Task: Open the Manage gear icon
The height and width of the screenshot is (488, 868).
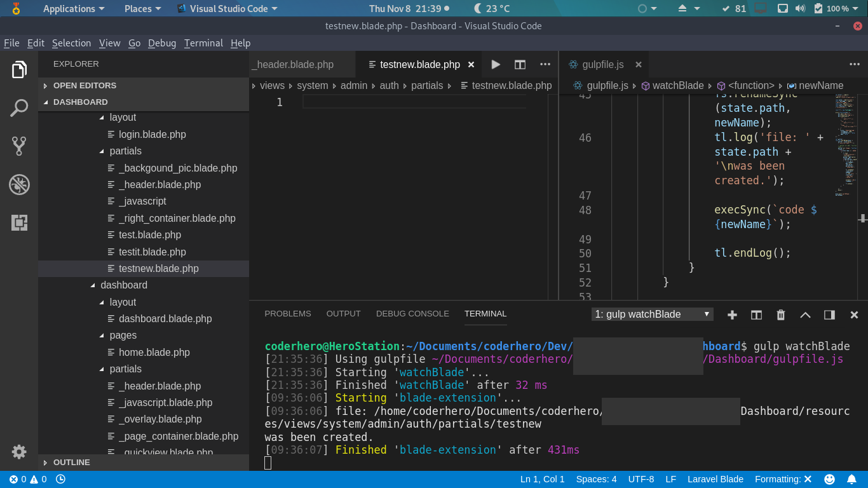Action: [19, 452]
